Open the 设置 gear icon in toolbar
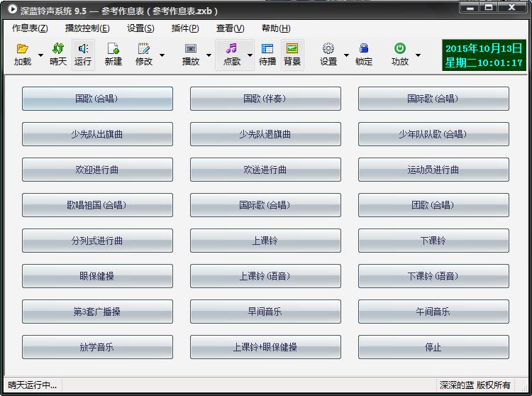 (328, 49)
